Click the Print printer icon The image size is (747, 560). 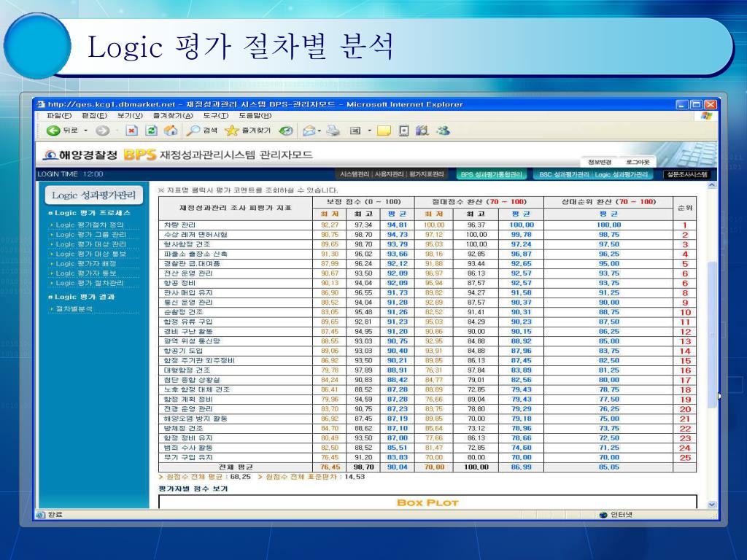tap(333, 131)
